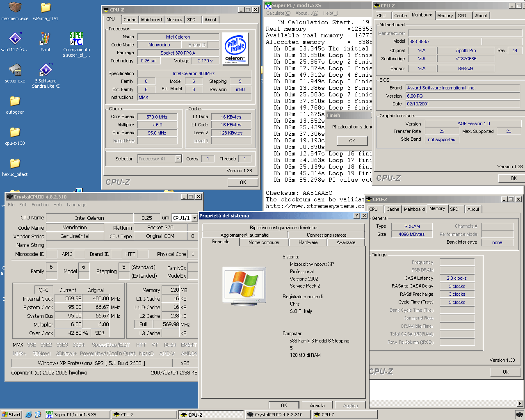This screenshot has width=525, height=420.
Task: Click the second quick launch icon beside Internet Explorer
Action: pyautogui.click(x=38, y=415)
